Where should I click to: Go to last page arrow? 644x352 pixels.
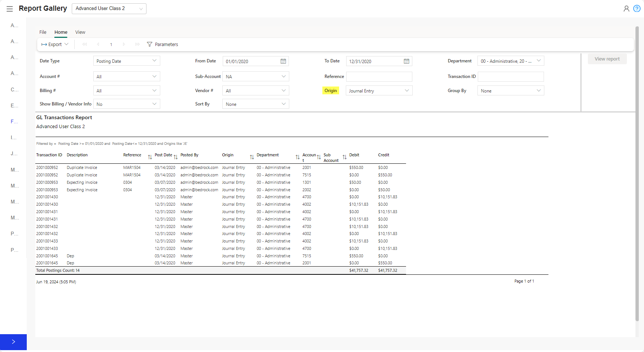click(x=138, y=44)
